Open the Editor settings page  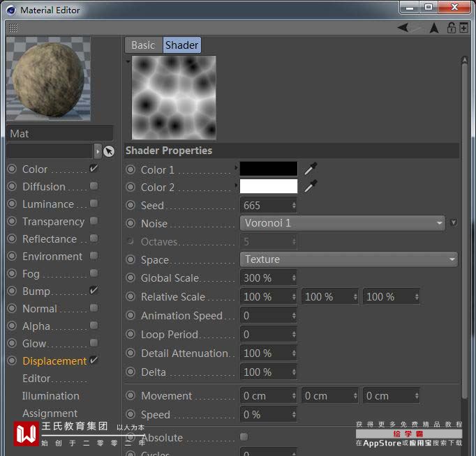pos(36,379)
